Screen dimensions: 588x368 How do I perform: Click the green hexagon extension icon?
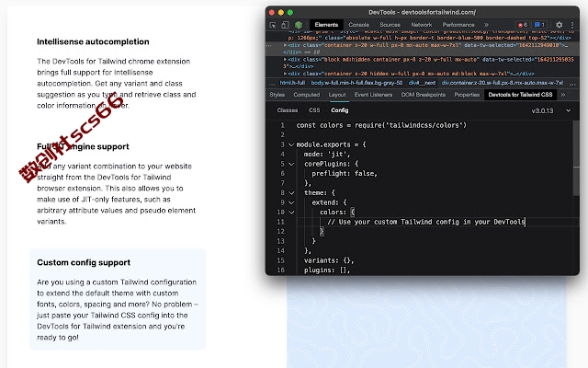(x=299, y=25)
